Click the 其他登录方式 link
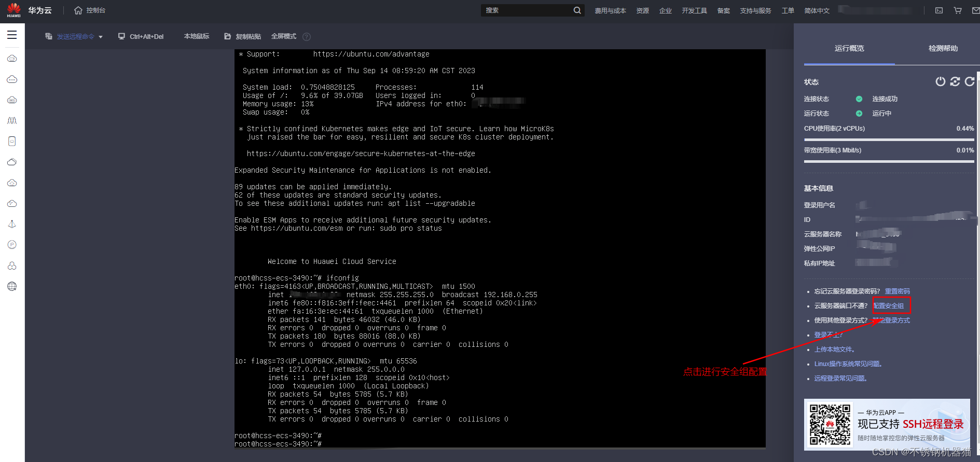The height and width of the screenshot is (462, 980). 891,320
